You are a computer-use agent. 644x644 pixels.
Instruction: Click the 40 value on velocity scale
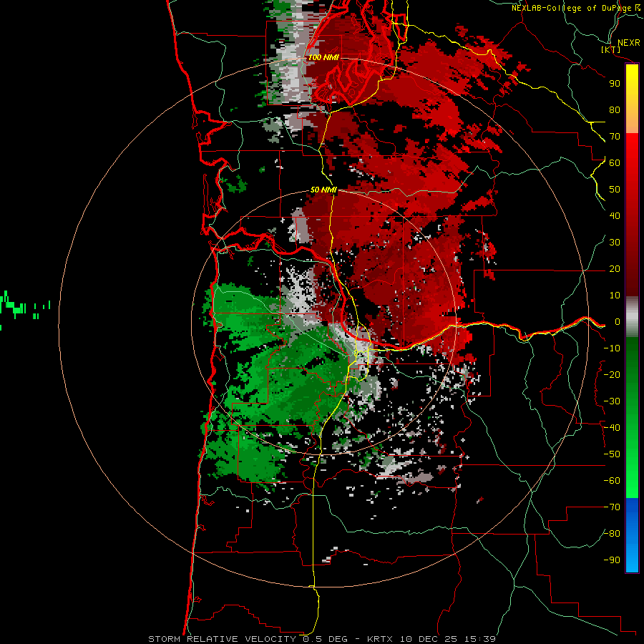615,216
